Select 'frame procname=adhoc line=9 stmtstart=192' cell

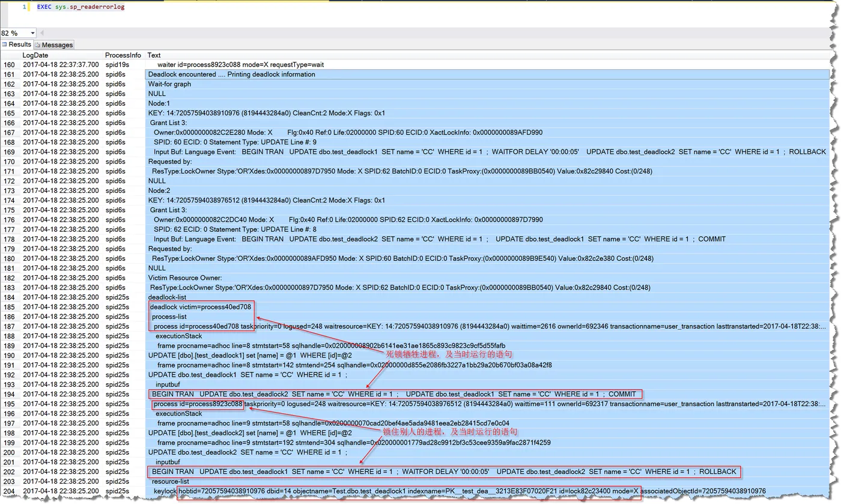tap(487, 443)
